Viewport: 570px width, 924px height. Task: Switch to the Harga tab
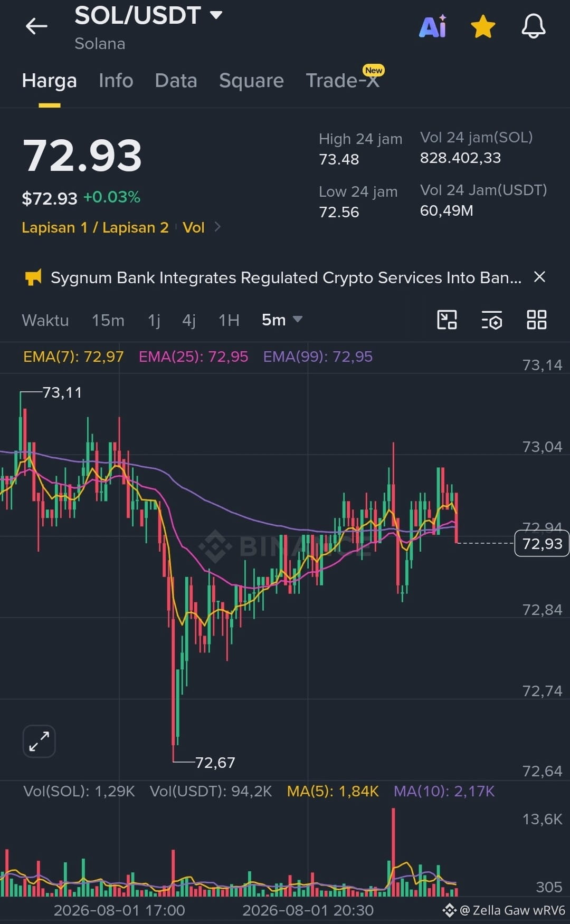click(x=50, y=81)
